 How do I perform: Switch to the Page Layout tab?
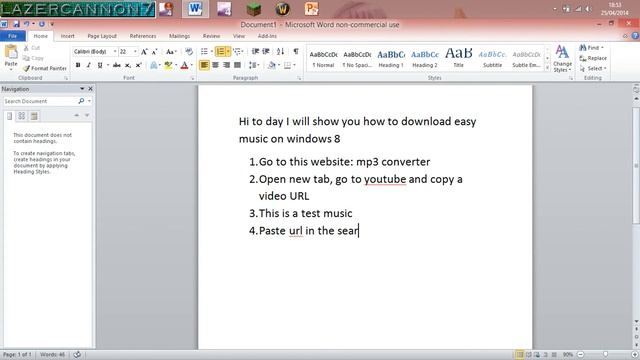102,36
